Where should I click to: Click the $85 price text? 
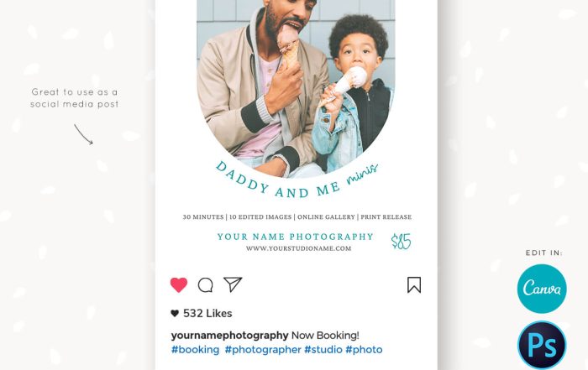401,241
